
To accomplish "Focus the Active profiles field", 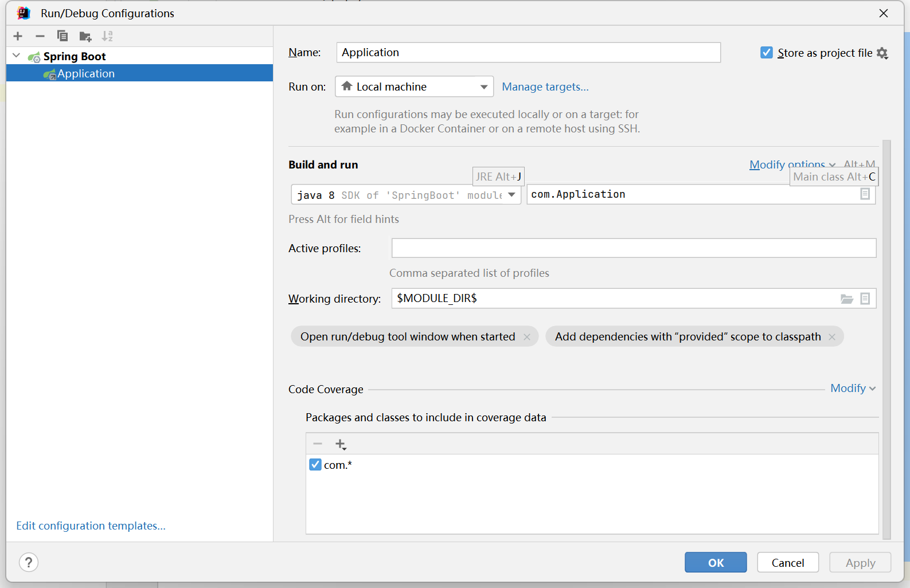I will click(x=634, y=248).
